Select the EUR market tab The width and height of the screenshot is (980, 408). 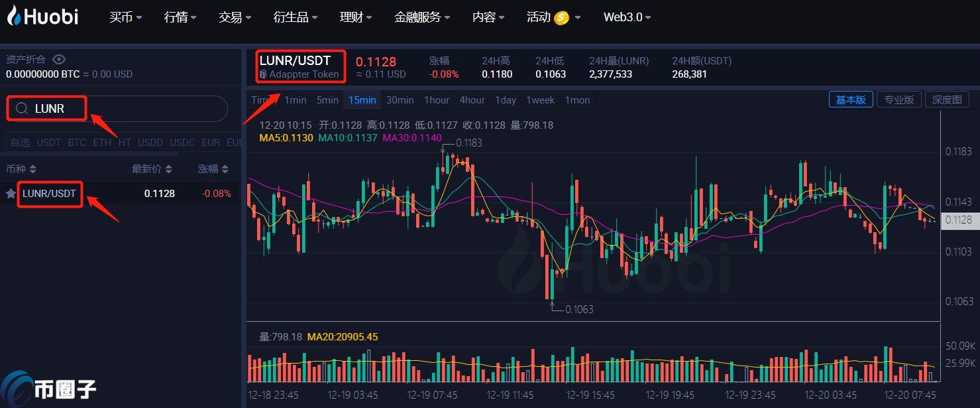click(x=211, y=142)
